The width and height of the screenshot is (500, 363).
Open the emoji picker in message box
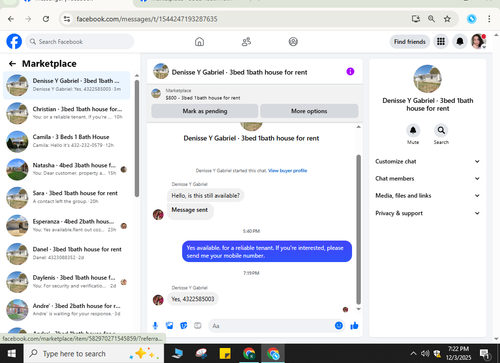[x=339, y=326]
